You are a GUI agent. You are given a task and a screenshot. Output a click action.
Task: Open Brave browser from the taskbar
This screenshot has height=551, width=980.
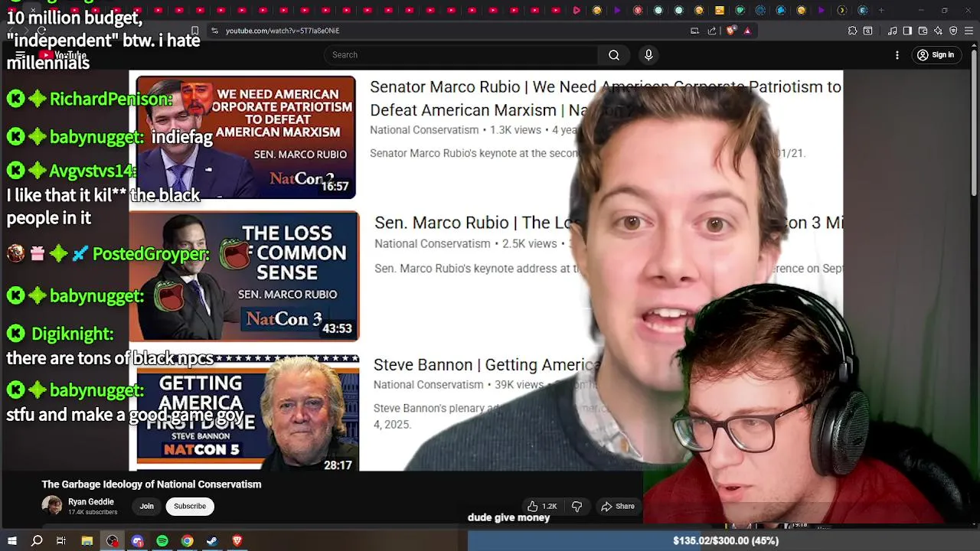pyautogui.click(x=237, y=541)
